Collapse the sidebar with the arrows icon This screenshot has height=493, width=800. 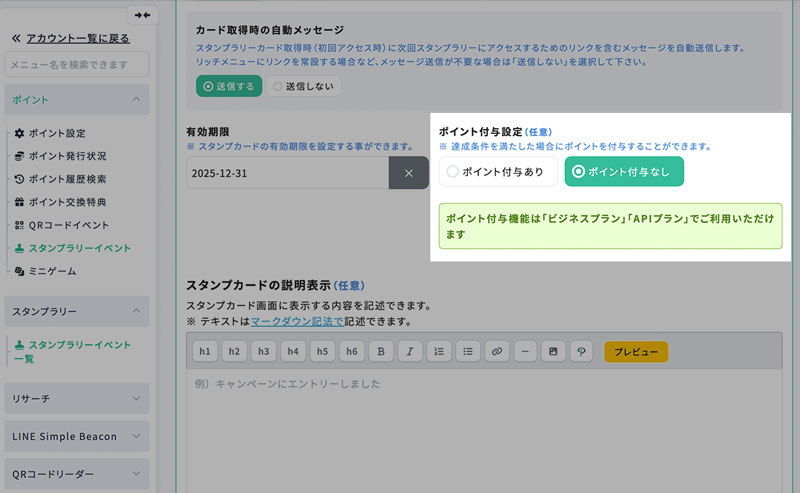(142, 15)
